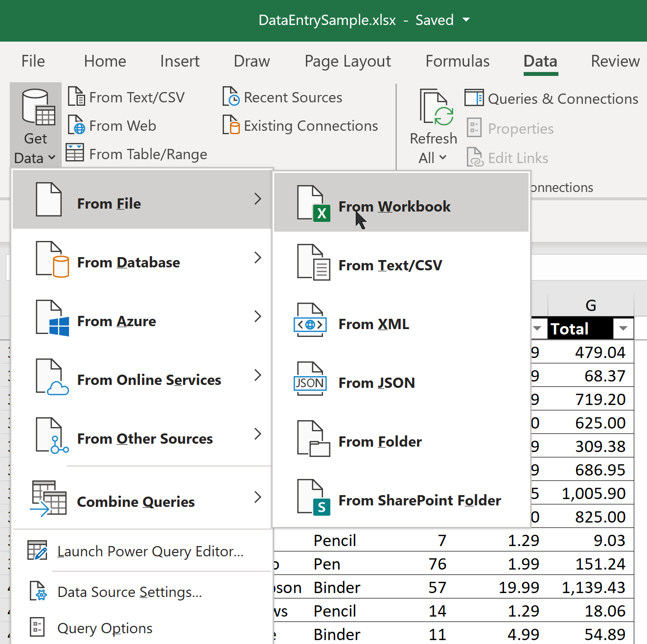Expand the From Azure submenu arrow
The height and width of the screenshot is (644, 647).
click(258, 316)
